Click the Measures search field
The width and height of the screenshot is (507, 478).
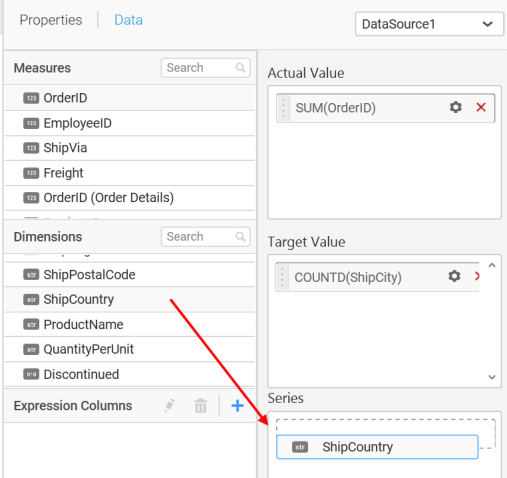point(205,68)
